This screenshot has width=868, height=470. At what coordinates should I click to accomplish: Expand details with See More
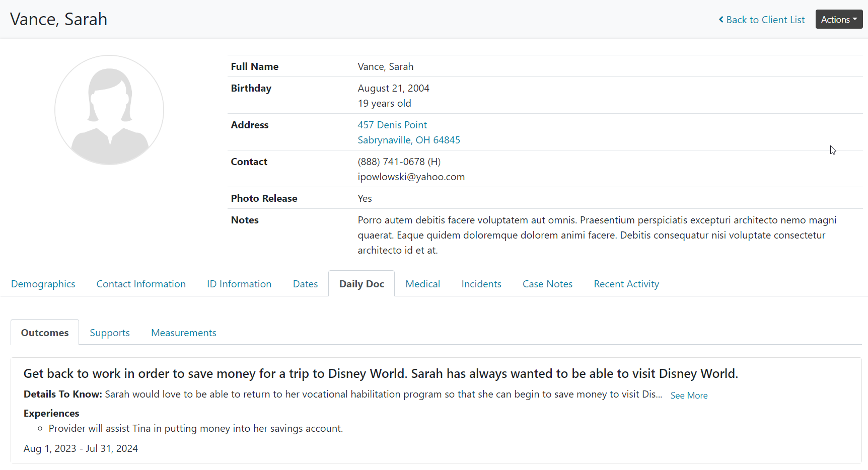pos(688,396)
